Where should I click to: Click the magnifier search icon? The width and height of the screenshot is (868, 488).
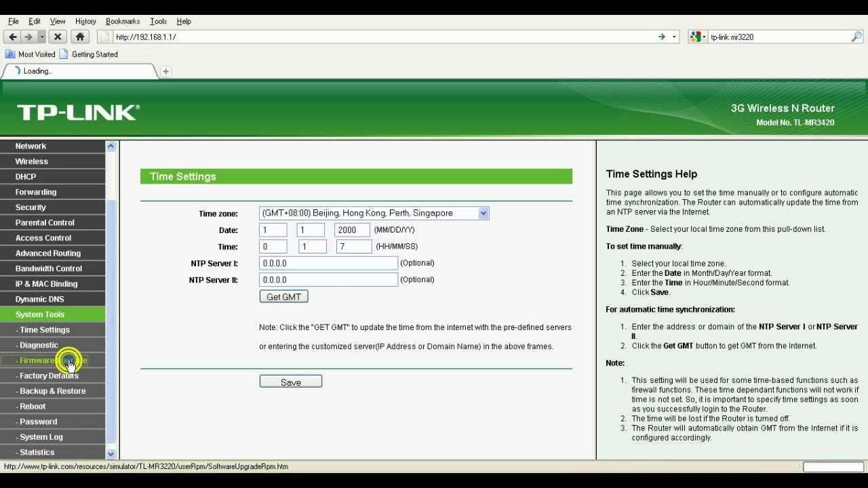(856, 37)
